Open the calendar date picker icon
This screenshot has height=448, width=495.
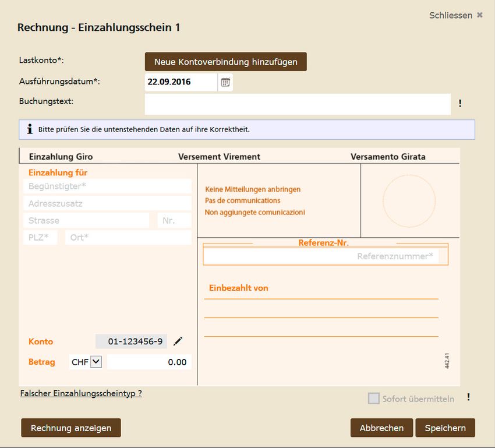(225, 82)
